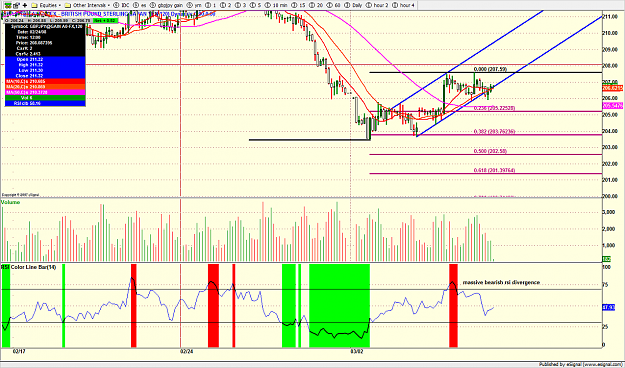Switch to the 60 minute interval
Image resolution: width=625 pixels, height=368 pixels.
pyautogui.click(x=334, y=5)
